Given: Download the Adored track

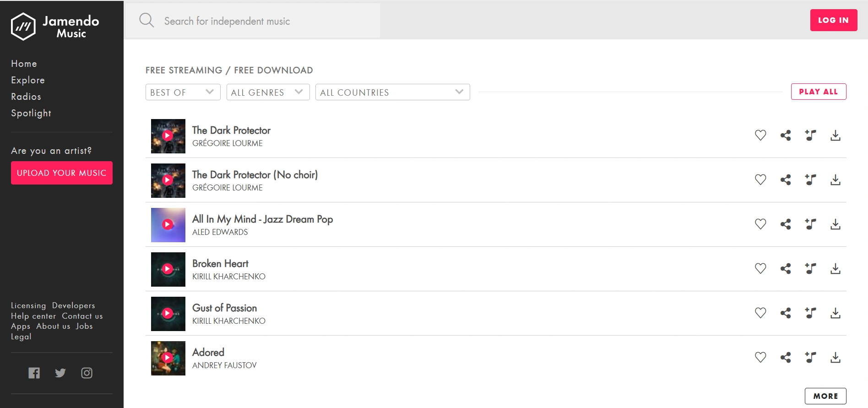Looking at the screenshot, I should 835,358.
